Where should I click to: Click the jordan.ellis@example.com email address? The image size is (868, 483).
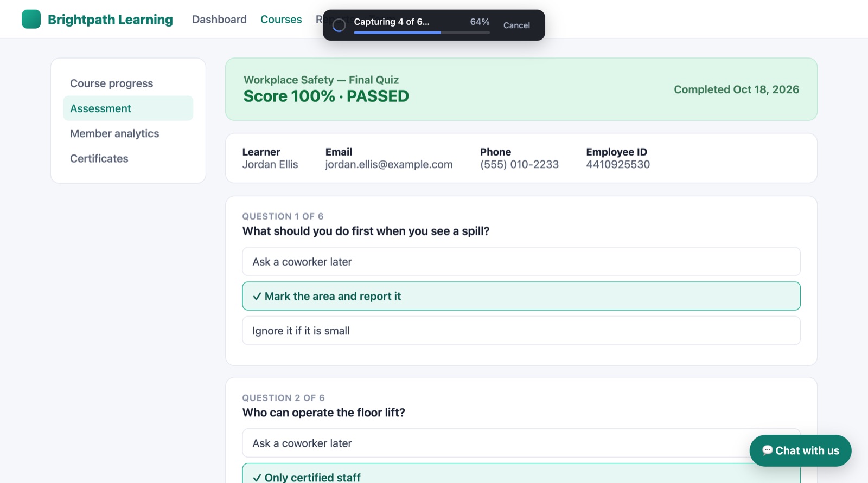[389, 164]
